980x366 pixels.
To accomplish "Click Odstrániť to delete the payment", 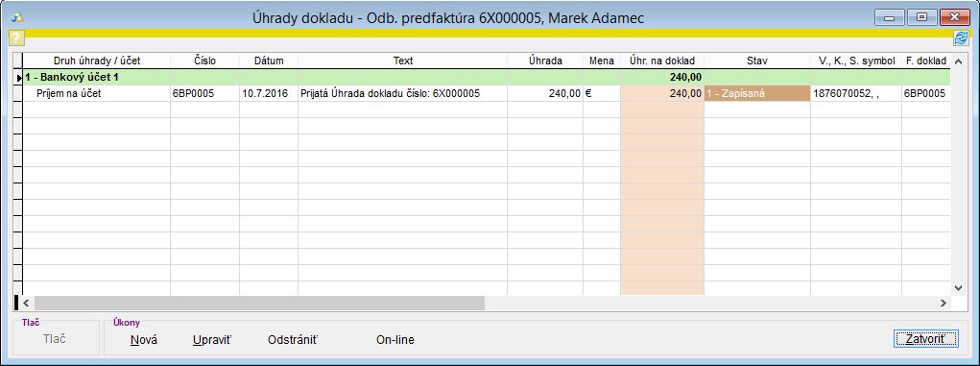I will click(293, 340).
